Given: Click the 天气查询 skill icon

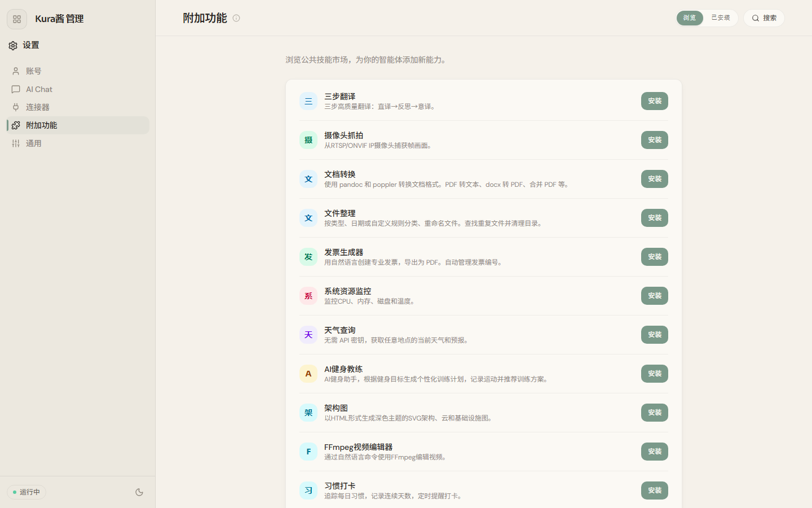Looking at the screenshot, I should (x=308, y=335).
